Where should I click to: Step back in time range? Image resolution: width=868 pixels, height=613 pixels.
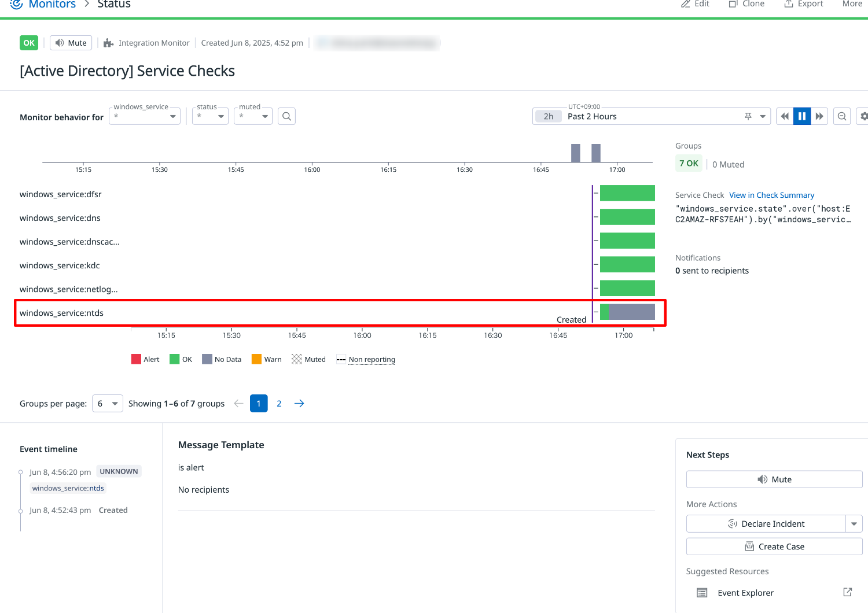[x=785, y=116]
